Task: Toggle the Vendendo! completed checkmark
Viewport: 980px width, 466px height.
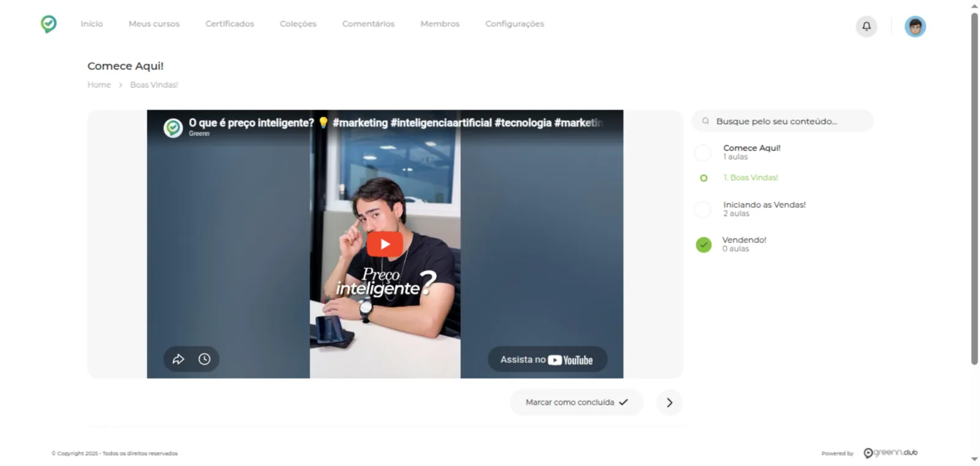Action: point(704,245)
